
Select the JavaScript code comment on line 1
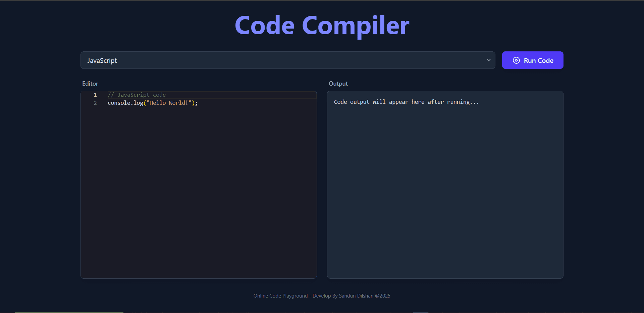coord(136,95)
